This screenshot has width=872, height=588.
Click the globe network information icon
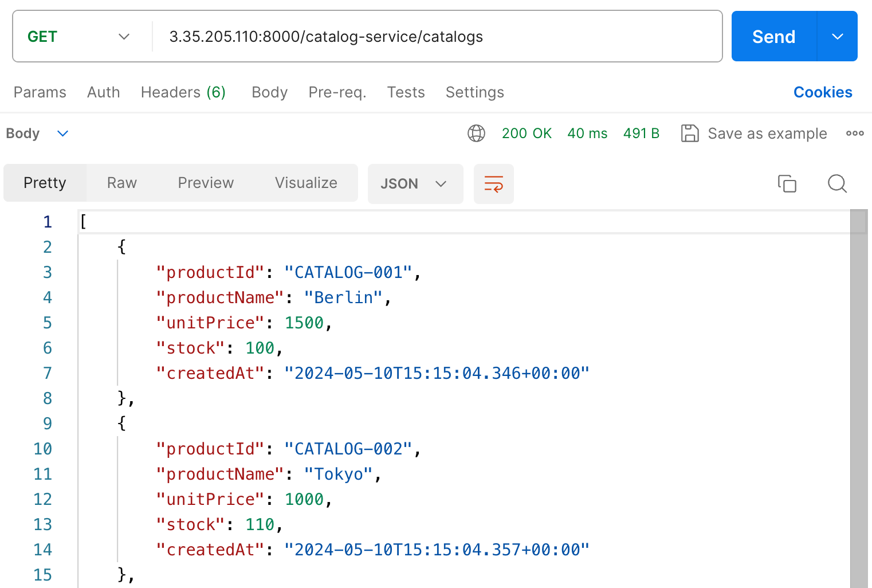[x=476, y=134]
